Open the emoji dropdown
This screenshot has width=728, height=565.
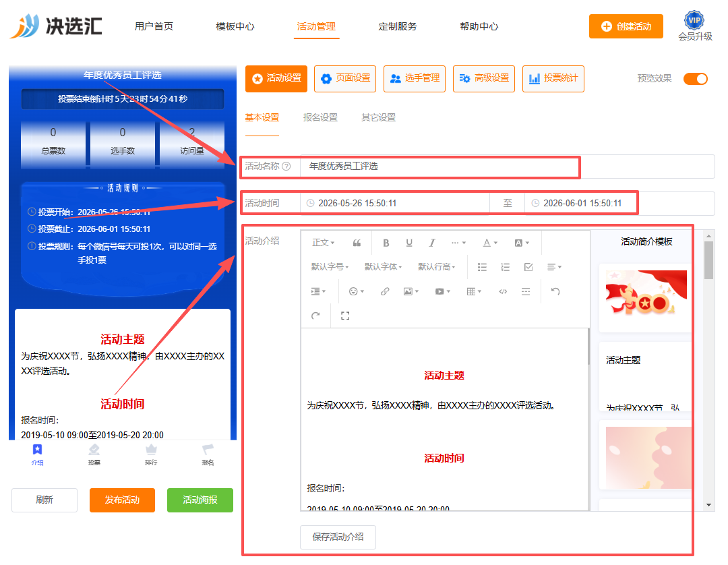coord(357,291)
